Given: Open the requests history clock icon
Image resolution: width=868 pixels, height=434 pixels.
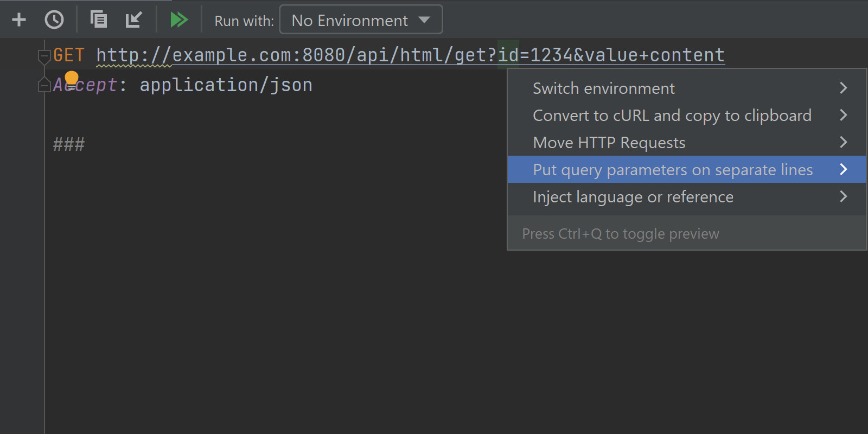Looking at the screenshot, I should [x=54, y=20].
